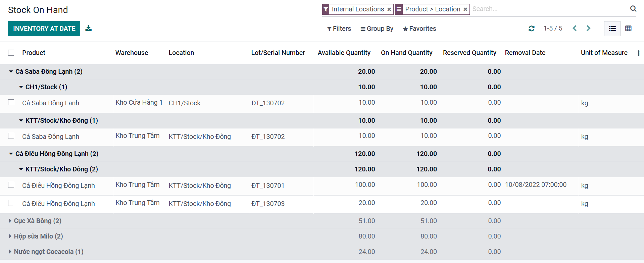This screenshot has height=263, width=644.
Task: Click the download export icon
Action: (x=88, y=28)
